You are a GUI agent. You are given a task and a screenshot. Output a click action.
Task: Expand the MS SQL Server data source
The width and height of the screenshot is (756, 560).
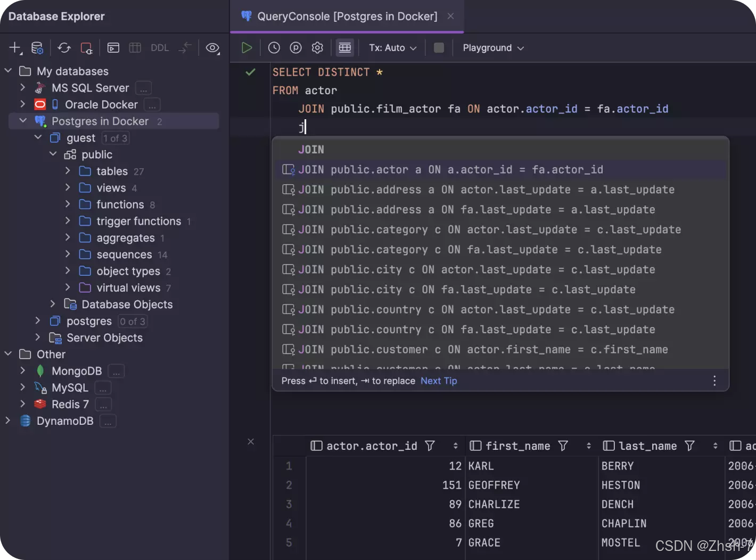click(x=23, y=87)
